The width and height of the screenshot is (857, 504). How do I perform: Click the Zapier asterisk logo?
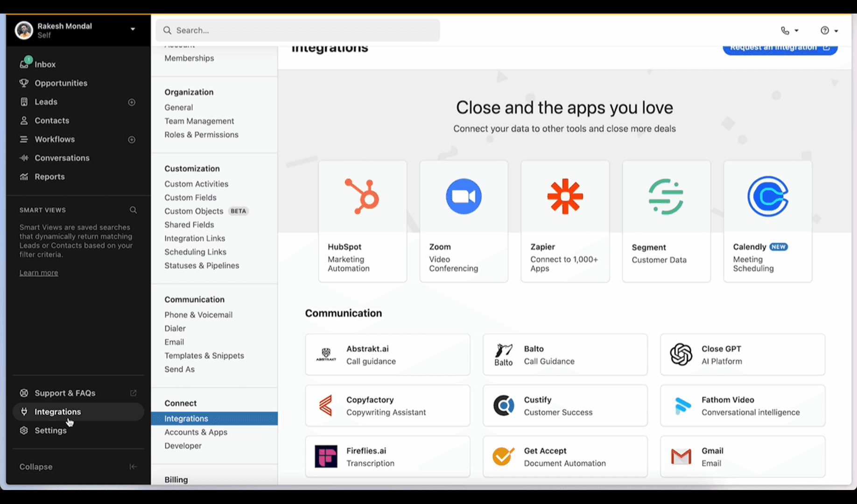coord(565,196)
